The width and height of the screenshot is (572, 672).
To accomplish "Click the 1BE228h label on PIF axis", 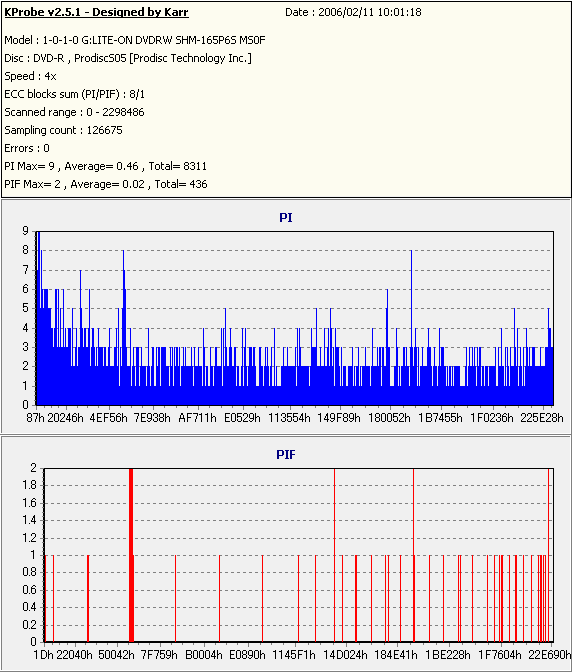I will pos(448,655).
